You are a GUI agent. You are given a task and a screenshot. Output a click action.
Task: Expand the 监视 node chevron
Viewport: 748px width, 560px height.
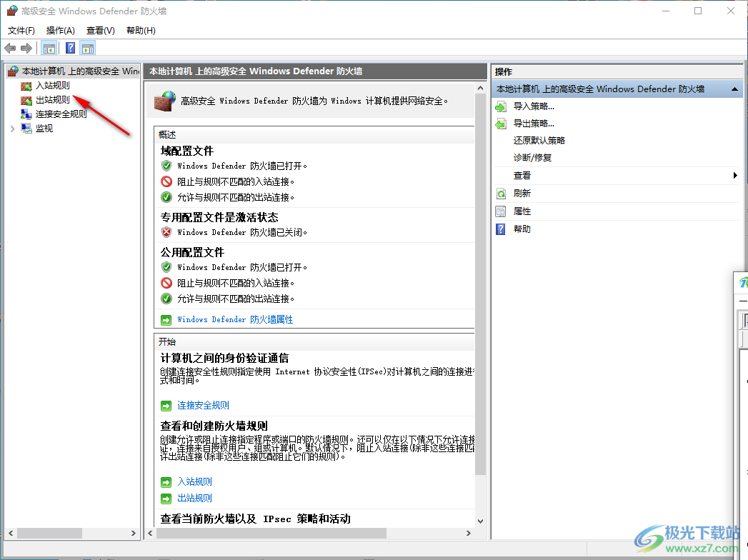point(12,129)
